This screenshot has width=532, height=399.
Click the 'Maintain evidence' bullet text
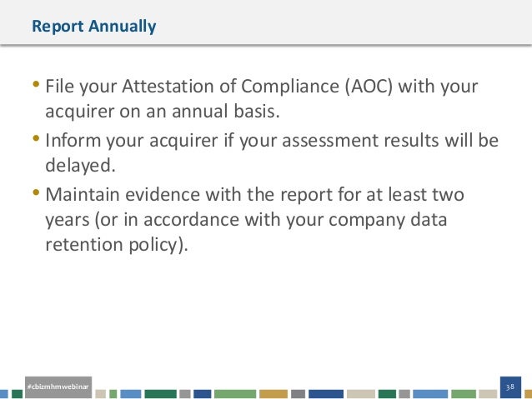point(254,219)
